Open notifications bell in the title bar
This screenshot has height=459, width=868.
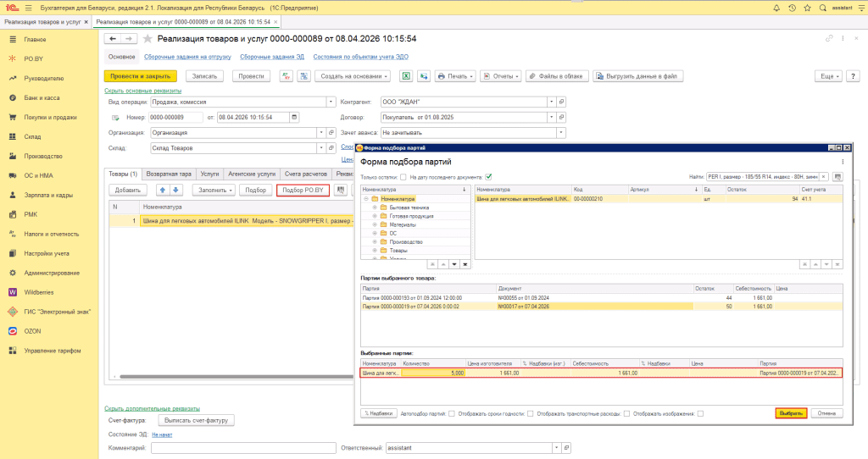[776, 8]
